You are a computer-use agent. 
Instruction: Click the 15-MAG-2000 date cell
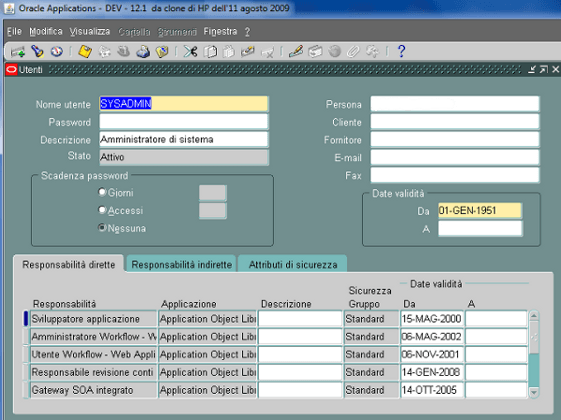(432, 319)
